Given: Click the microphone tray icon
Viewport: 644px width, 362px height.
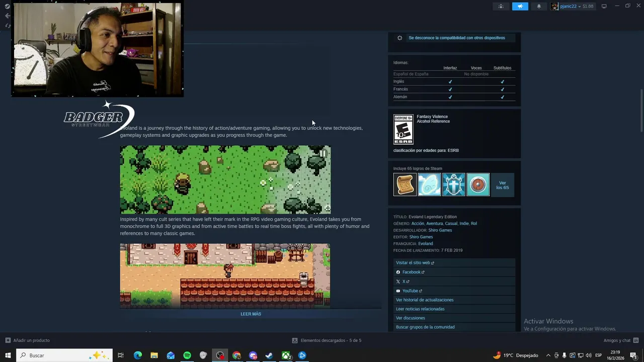Looking at the screenshot, I should [564, 355].
